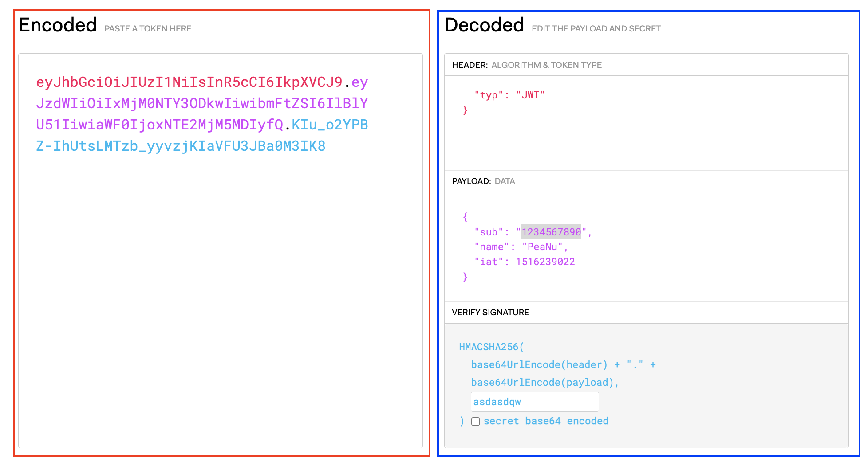This screenshot has width=868, height=462.
Task: Click the typ JWT value in header section
Action: click(x=531, y=94)
